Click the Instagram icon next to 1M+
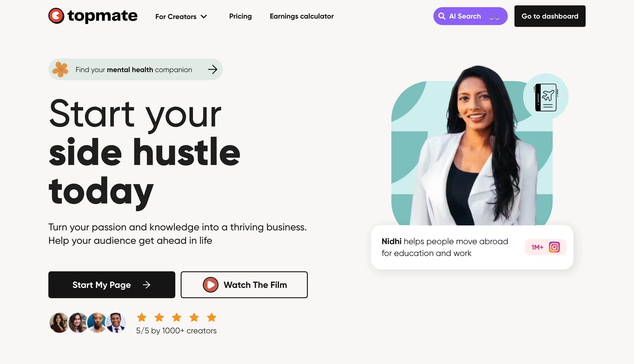Image resolution: width=634 pixels, height=364 pixels. click(554, 247)
